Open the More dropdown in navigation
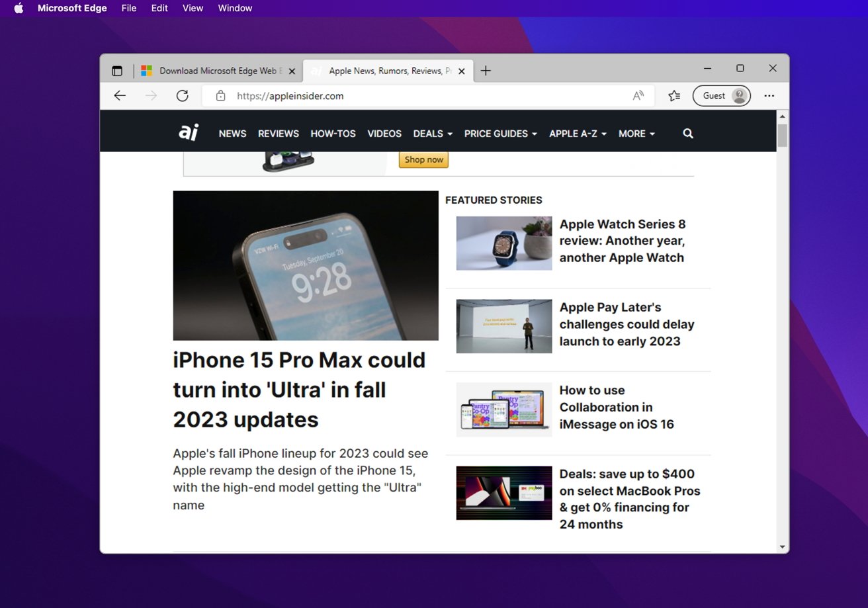The height and width of the screenshot is (608, 868). pyautogui.click(x=636, y=134)
